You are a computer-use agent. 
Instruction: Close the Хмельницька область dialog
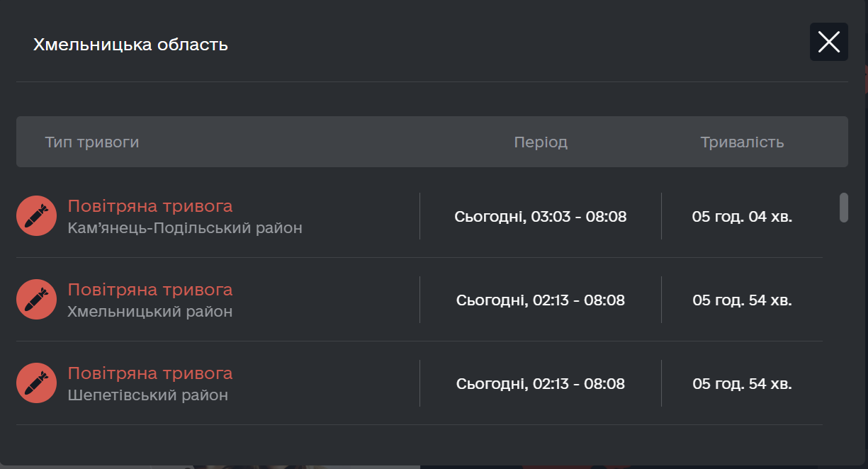click(828, 42)
